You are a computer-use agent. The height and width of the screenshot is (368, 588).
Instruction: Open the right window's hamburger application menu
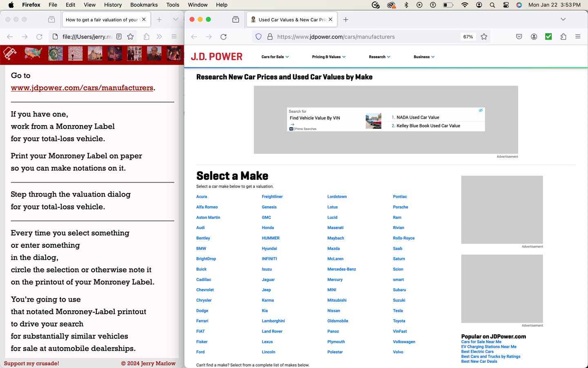[578, 37]
